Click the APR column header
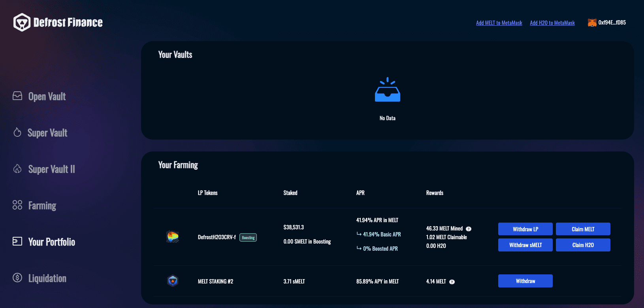 [x=360, y=193]
